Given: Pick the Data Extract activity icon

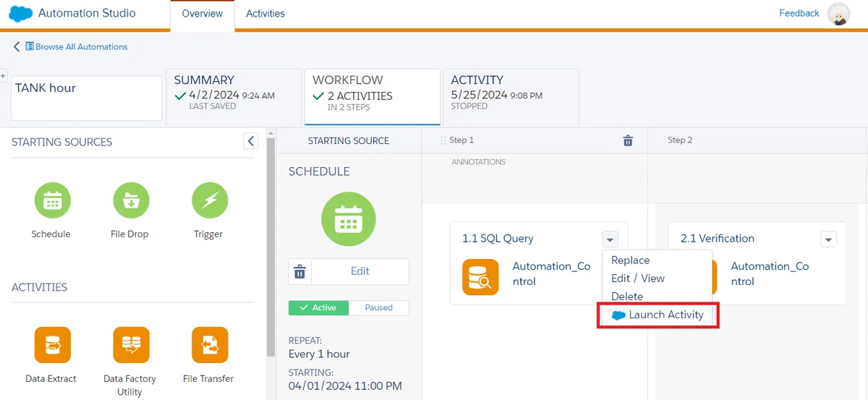Looking at the screenshot, I should click(x=52, y=345).
